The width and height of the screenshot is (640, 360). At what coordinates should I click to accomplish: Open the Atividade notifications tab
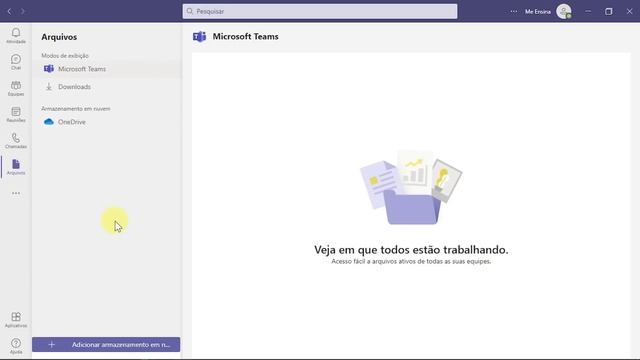(x=16, y=36)
